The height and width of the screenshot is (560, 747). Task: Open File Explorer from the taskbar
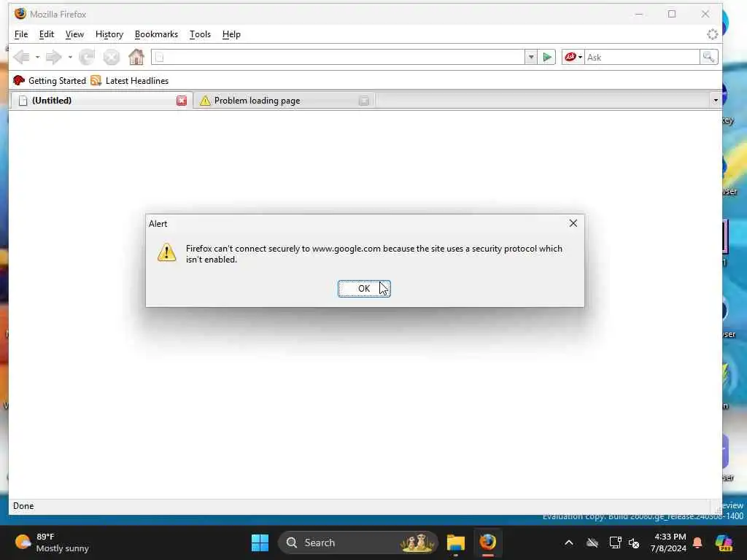(456, 542)
